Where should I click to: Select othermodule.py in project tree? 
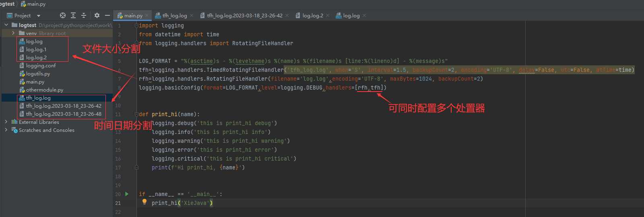click(x=44, y=90)
